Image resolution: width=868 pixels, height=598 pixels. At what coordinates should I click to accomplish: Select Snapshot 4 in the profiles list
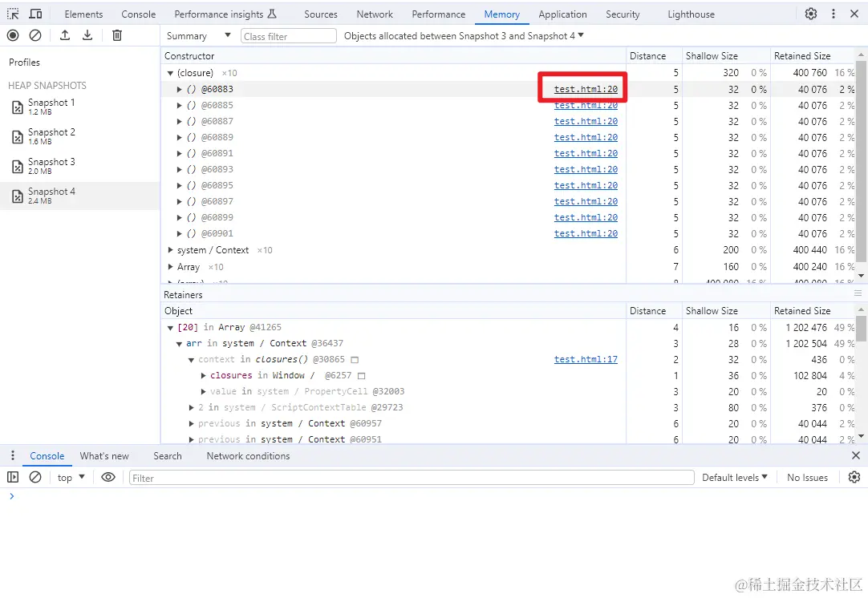80,196
